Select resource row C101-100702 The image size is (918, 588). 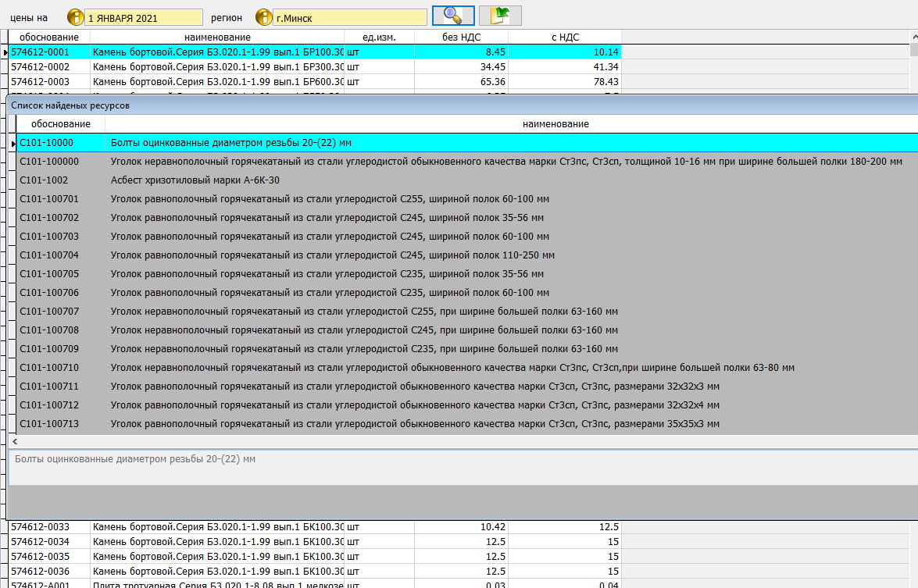(467, 218)
